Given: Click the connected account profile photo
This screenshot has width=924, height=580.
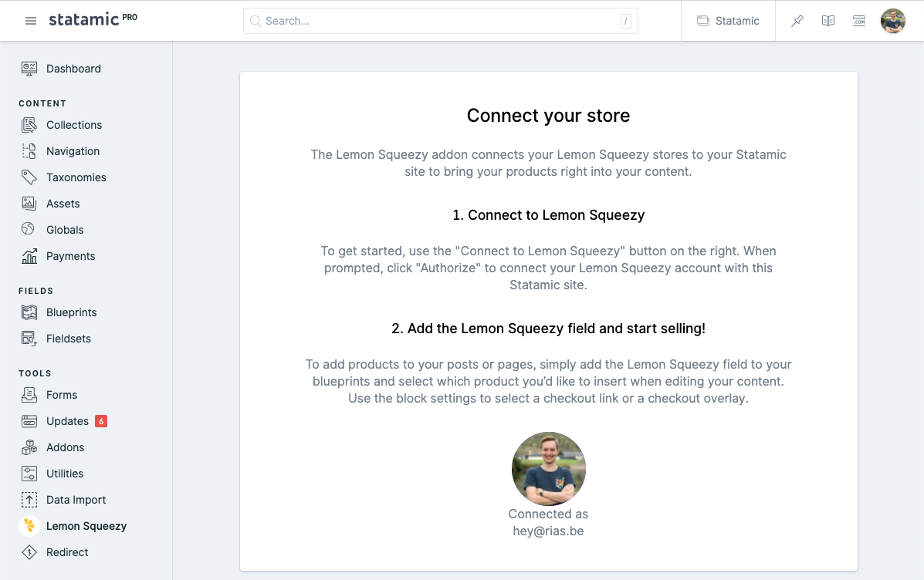Looking at the screenshot, I should pos(548,469).
